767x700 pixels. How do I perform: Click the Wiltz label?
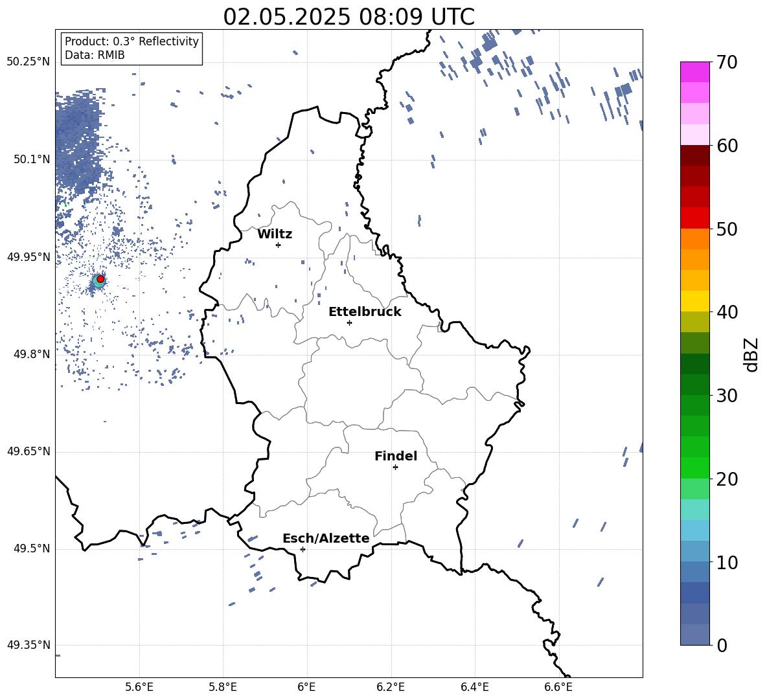tap(275, 234)
